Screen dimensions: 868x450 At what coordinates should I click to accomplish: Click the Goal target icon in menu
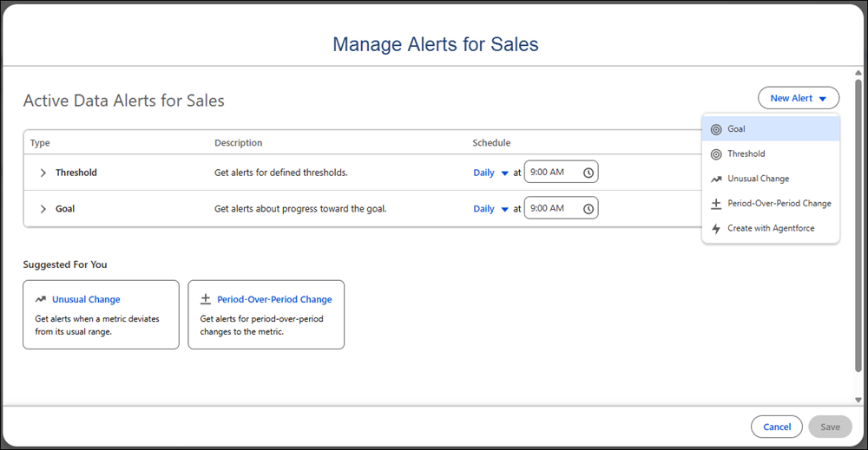(x=716, y=129)
